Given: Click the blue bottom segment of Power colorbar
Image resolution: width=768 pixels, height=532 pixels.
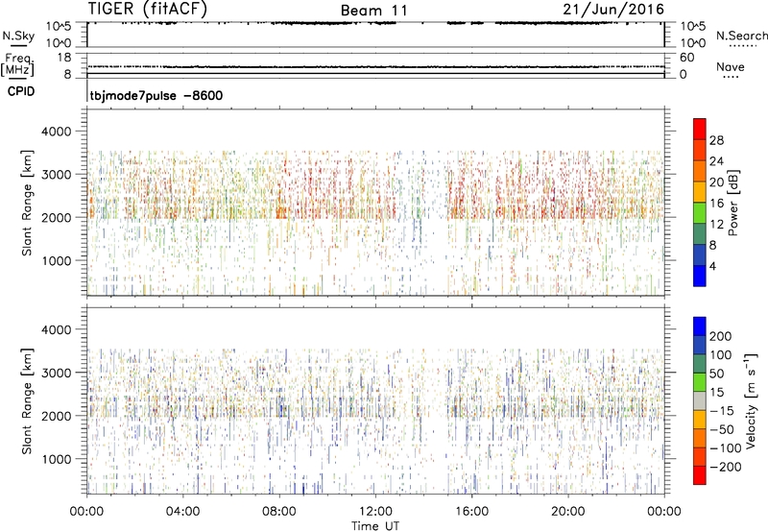Looking at the screenshot, I should tap(700, 276).
